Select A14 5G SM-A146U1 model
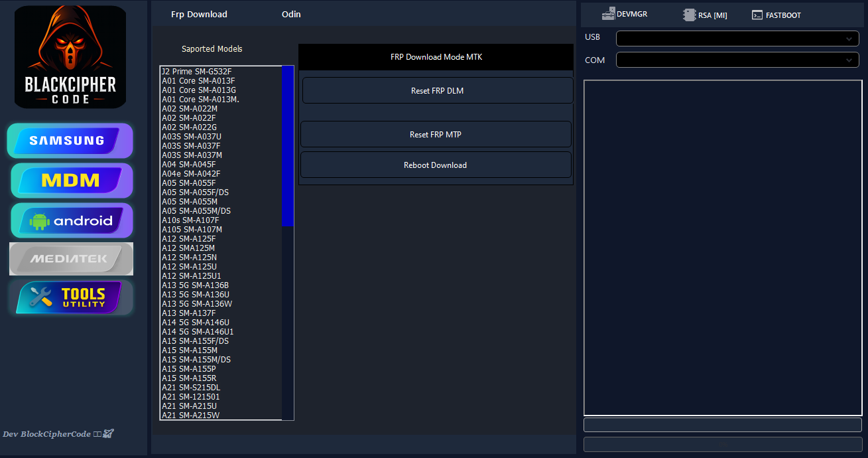The image size is (868, 458). 198,331
